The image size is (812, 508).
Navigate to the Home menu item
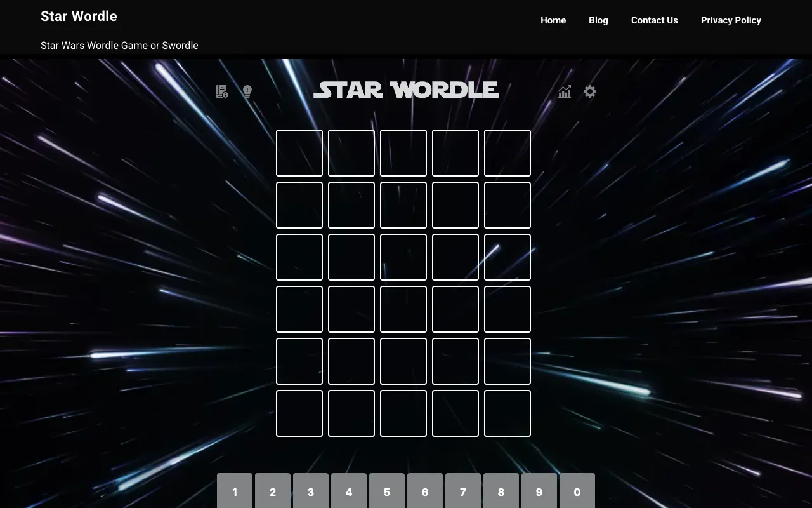(553, 20)
